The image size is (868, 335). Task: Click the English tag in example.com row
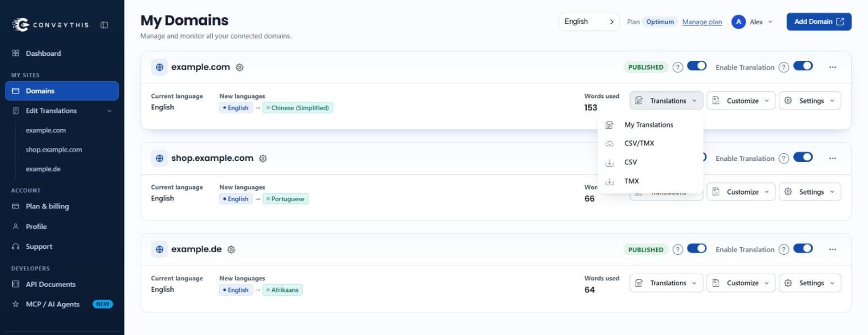pos(236,108)
